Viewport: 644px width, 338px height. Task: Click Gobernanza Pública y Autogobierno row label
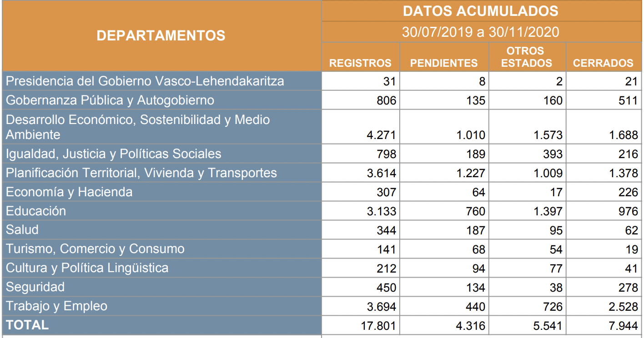pyautogui.click(x=110, y=100)
